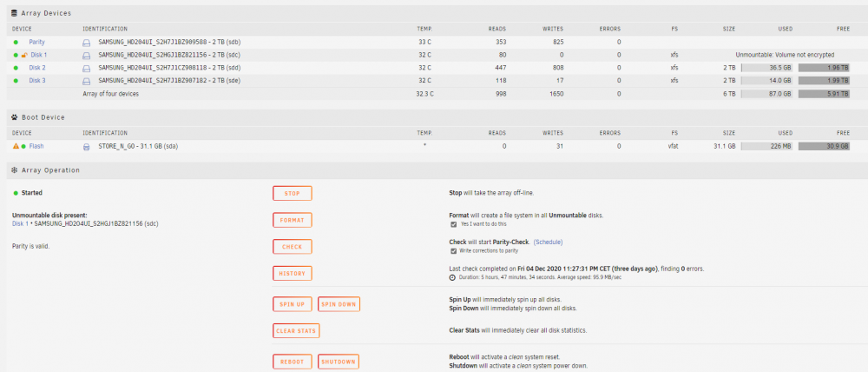This screenshot has width=868, height=372.
Task: Click total writes value 1650
Action: (556, 94)
